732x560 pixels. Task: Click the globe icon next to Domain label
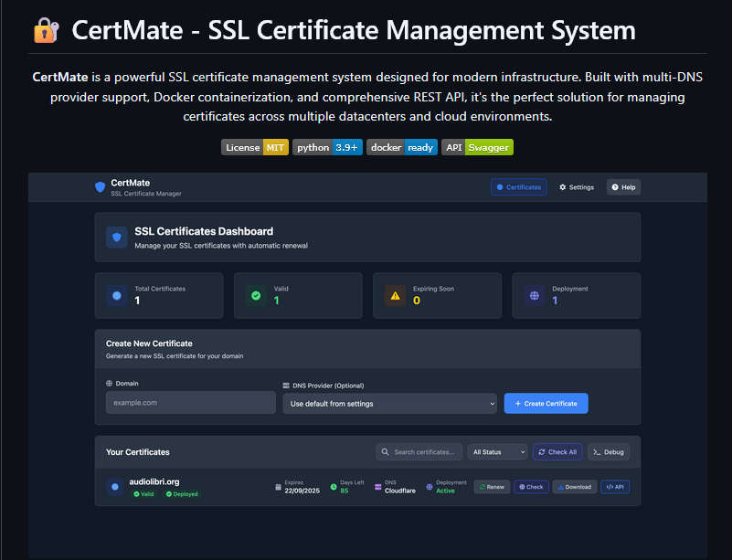(x=110, y=383)
